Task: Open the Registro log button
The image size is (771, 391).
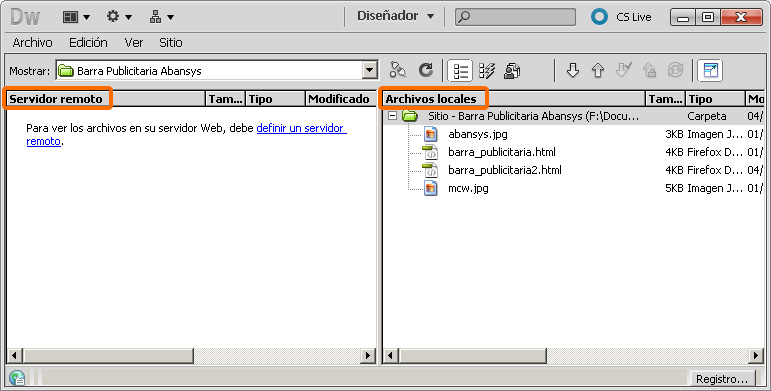Action: pos(722,379)
